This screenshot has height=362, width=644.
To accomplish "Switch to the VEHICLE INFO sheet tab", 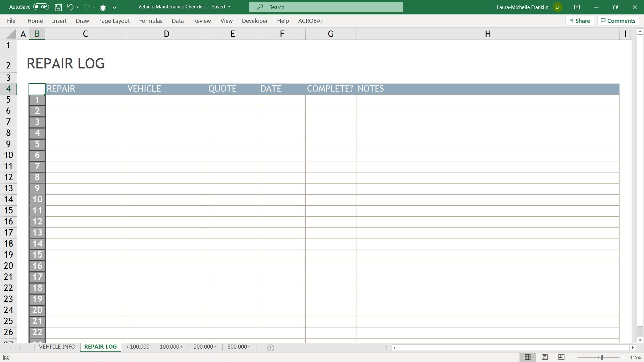I will pyautogui.click(x=57, y=347).
